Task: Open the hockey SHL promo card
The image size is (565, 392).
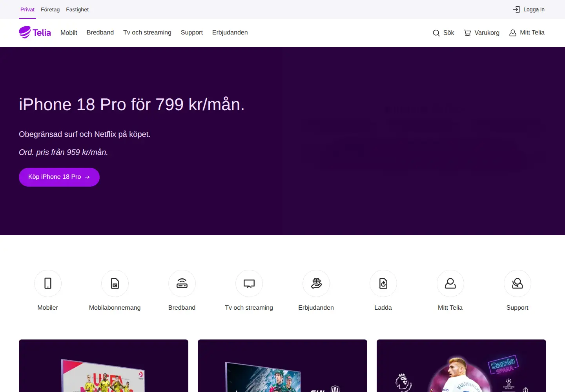Action: tap(282, 366)
